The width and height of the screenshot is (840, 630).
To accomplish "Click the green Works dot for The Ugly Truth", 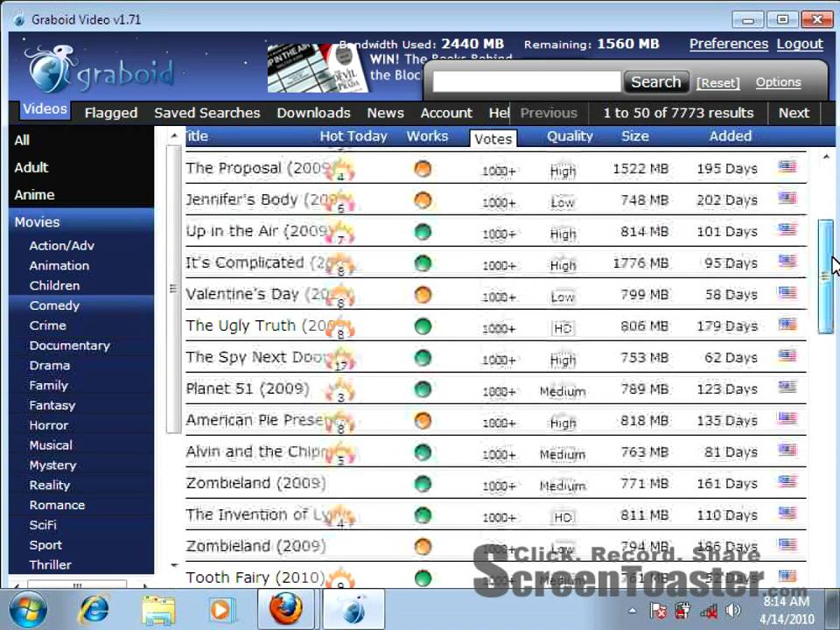I will tap(423, 326).
